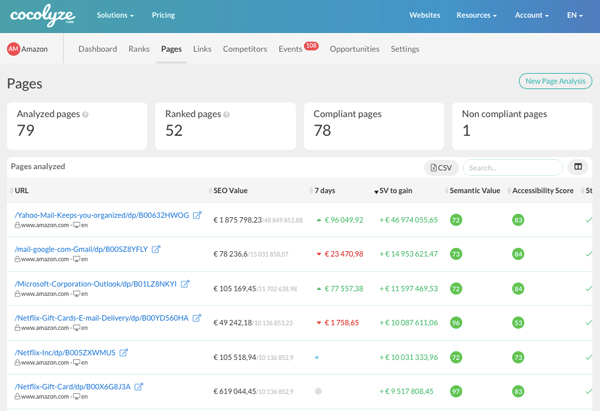Image resolution: width=600 pixels, height=411 pixels.
Task: Click the red down arrow for €23 470,98
Action: tap(319, 254)
